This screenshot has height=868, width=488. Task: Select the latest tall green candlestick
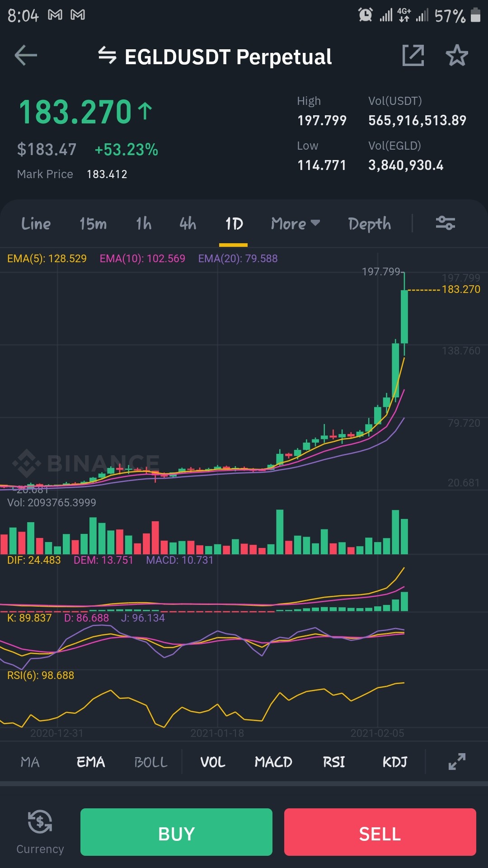tap(404, 316)
